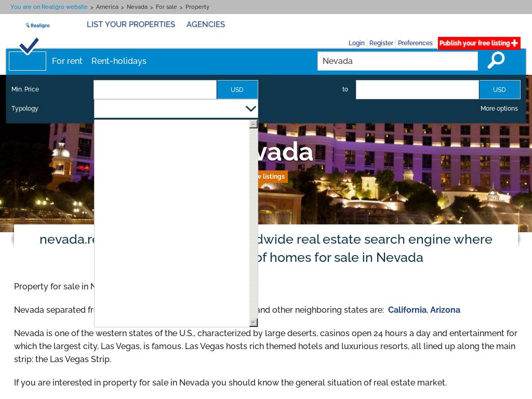The width and height of the screenshot is (532, 399).
Task: Click the Typology dropdown list scrollbar track
Action: (x=254, y=223)
